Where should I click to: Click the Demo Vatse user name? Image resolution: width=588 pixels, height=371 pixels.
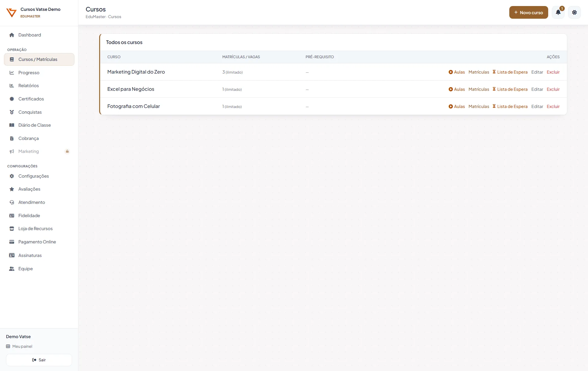click(18, 337)
